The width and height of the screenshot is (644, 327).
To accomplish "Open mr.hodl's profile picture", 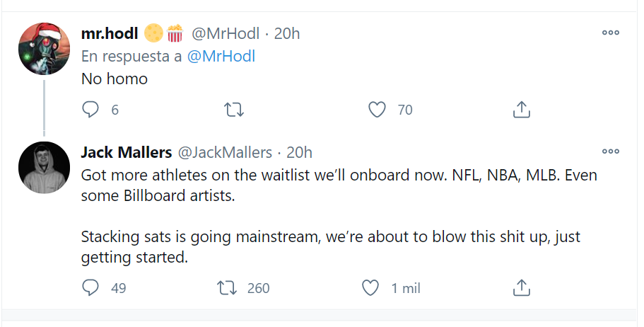I will coord(42,47).
